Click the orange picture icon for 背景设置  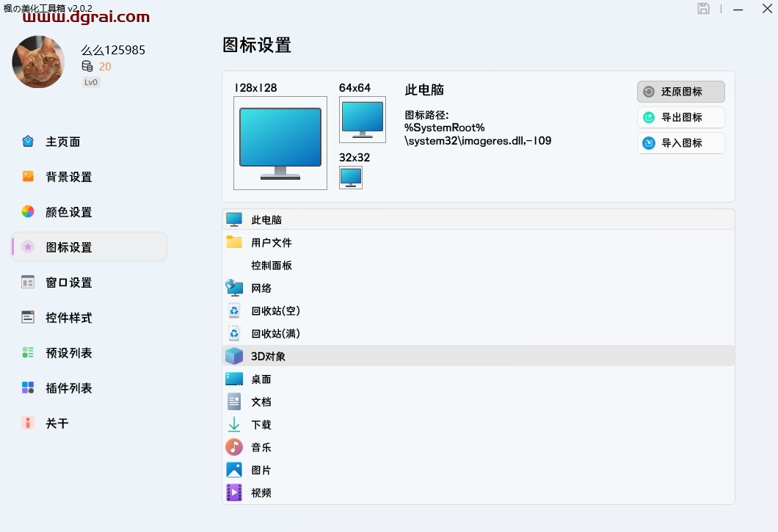28,176
